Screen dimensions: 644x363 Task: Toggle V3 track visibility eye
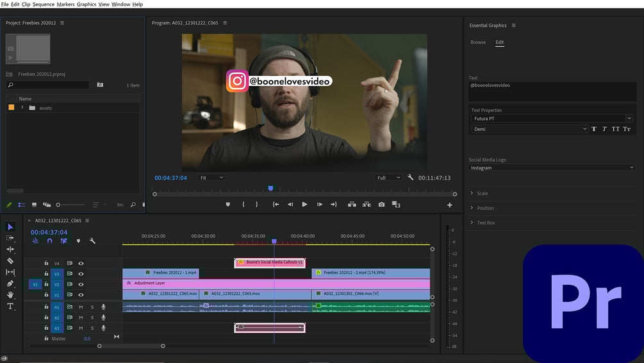click(81, 274)
